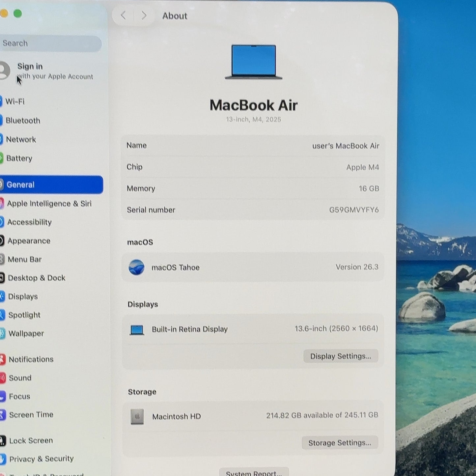
Task: Click the Search field in the sidebar
Action: click(50, 43)
